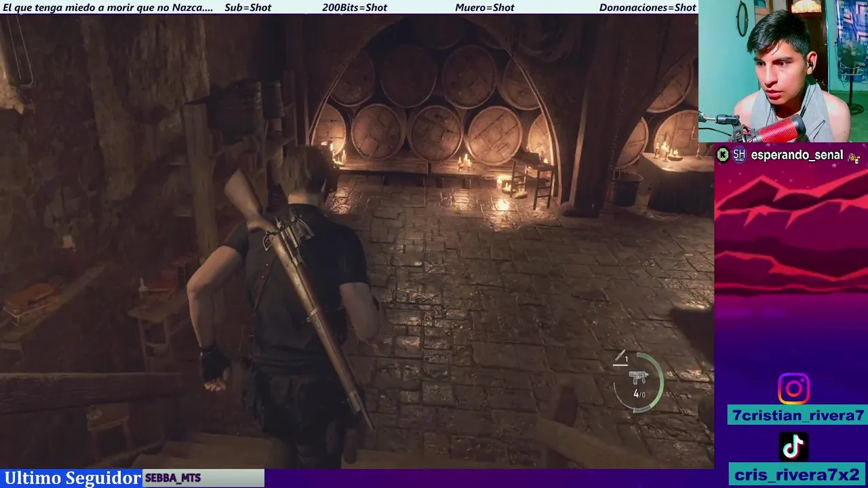The image size is (868, 488).
Task: Click 'El que tenga miedo a morir' banner text
Action: [x=108, y=7]
